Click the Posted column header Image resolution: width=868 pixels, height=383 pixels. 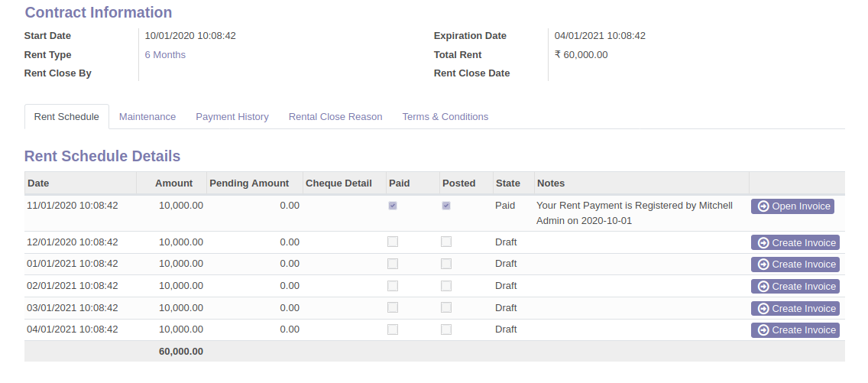pyautogui.click(x=466, y=183)
